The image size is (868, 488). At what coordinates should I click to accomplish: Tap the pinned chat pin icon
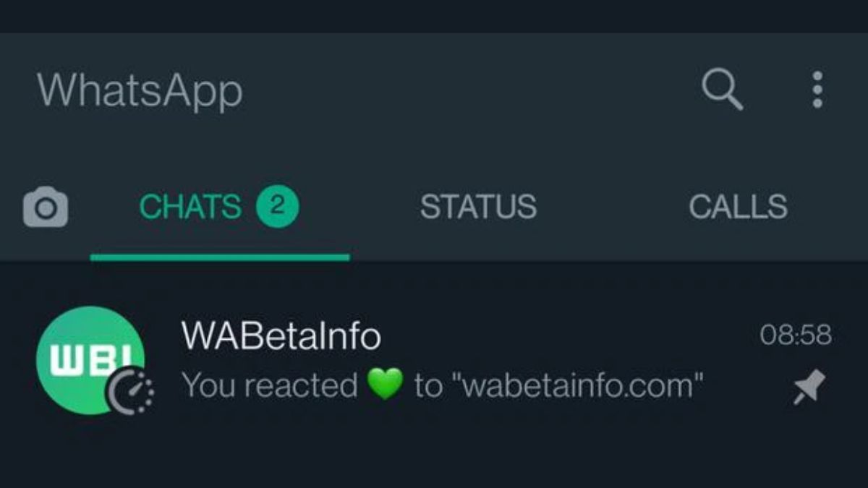(x=809, y=388)
